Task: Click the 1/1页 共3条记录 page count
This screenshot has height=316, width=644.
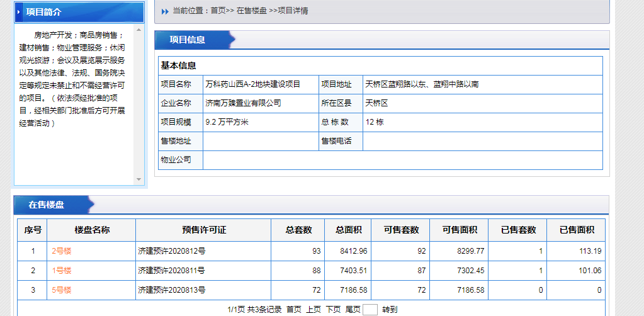Action: pyautogui.click(x=255, y=310)
